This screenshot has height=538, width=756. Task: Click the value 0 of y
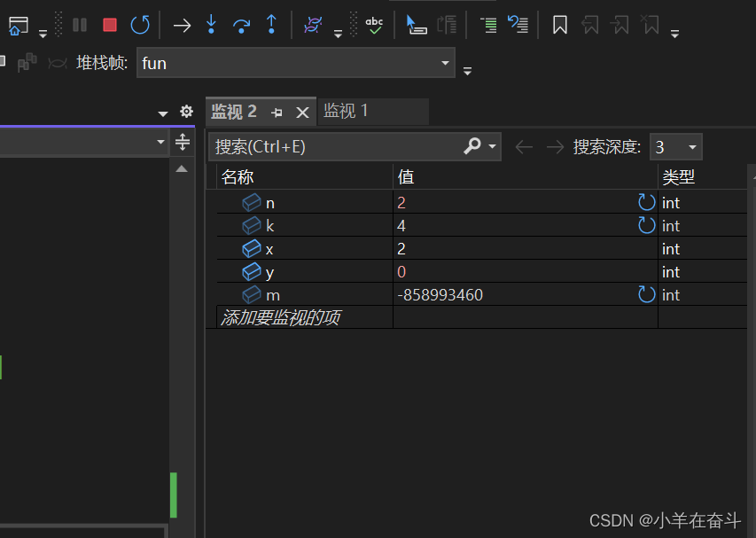401,272
